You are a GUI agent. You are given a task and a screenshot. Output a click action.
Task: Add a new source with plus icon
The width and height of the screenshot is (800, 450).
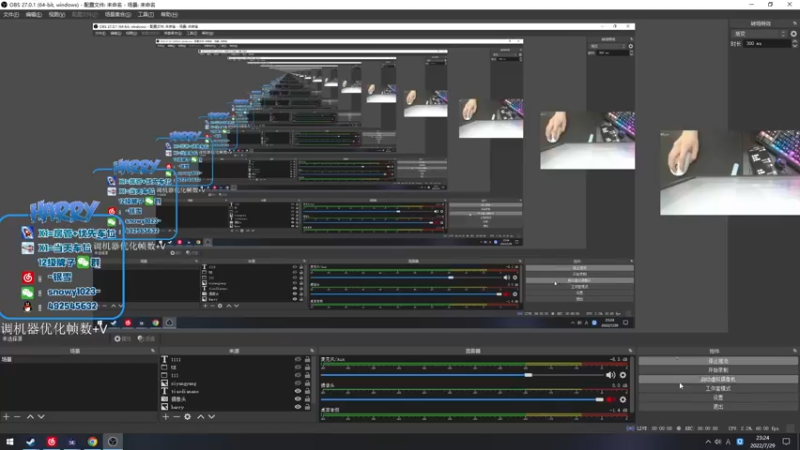pyautogui.click(x=165, y=417)
